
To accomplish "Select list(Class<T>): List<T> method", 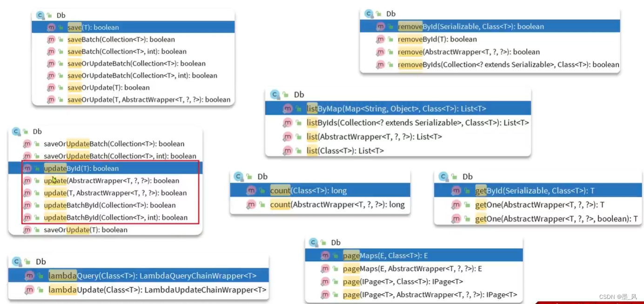I will coord(345,151).
